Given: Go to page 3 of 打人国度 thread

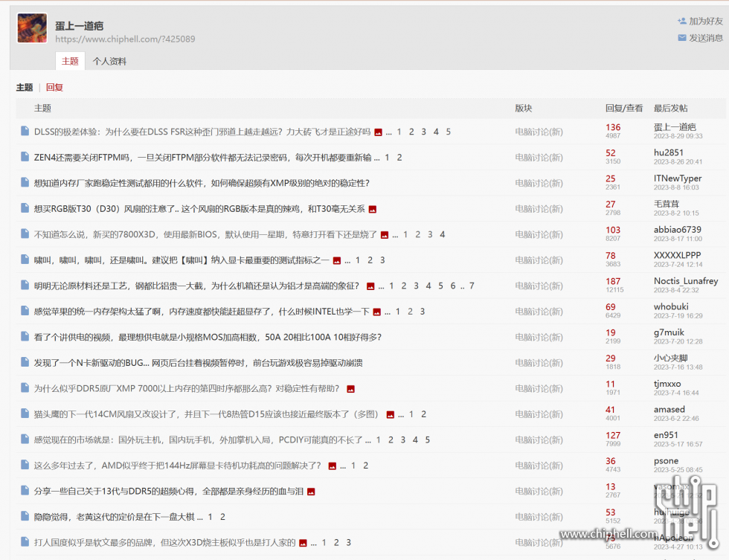Looking at the screenshot, I should [348, 542].
